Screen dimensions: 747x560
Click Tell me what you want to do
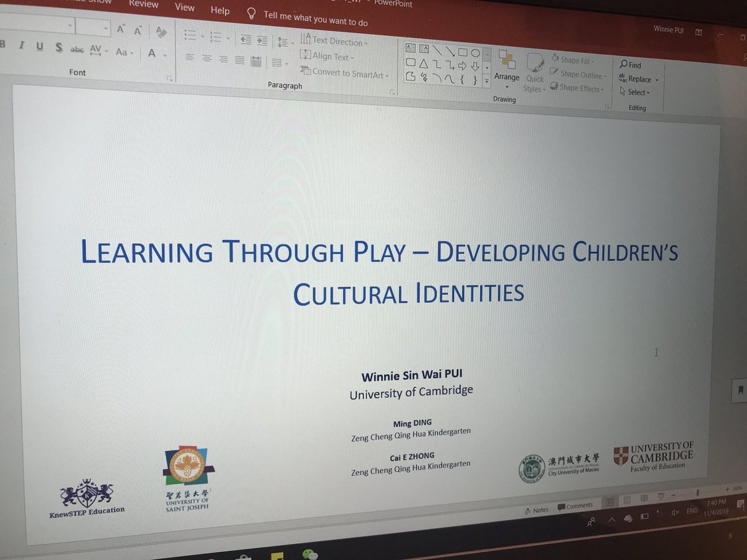316,19
